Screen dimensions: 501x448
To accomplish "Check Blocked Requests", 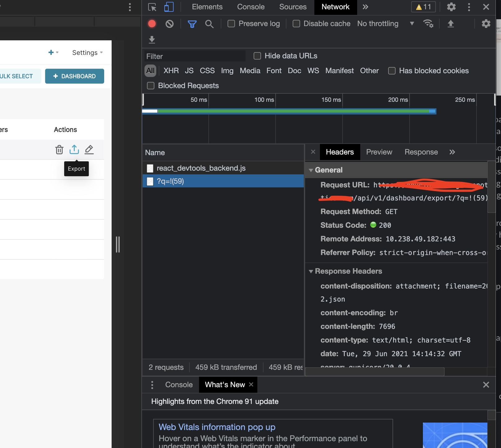I will (151, 86).
